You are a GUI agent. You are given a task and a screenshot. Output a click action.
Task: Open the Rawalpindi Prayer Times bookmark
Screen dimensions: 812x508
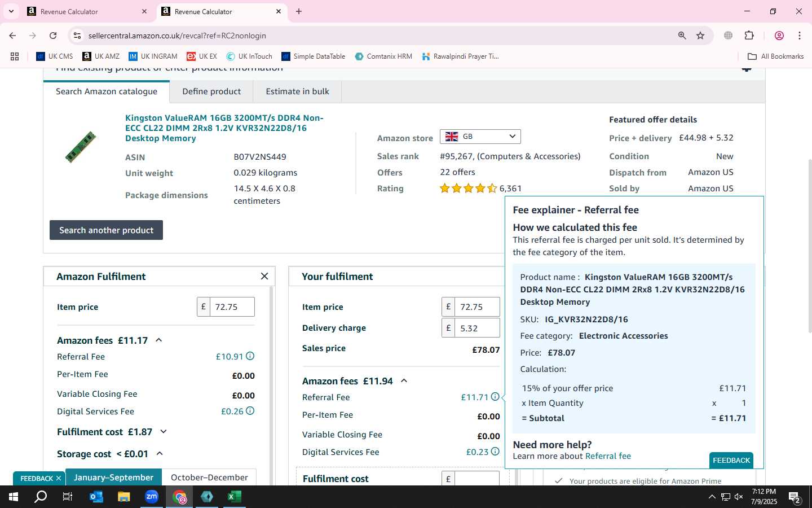(461, 56)
